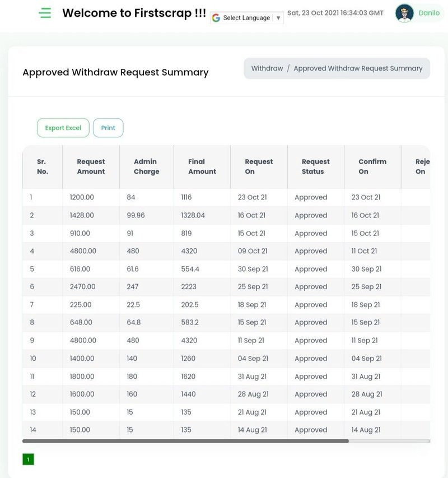448x478 pixels.
Task: Click Approved Withdraw Request Summary breadcrumb
Action: (358, 68)
